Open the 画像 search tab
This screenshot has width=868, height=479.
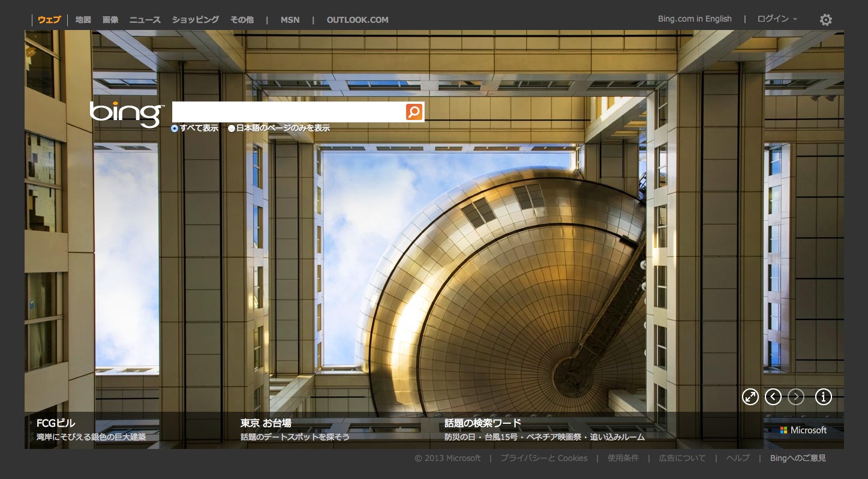[110, 20]
